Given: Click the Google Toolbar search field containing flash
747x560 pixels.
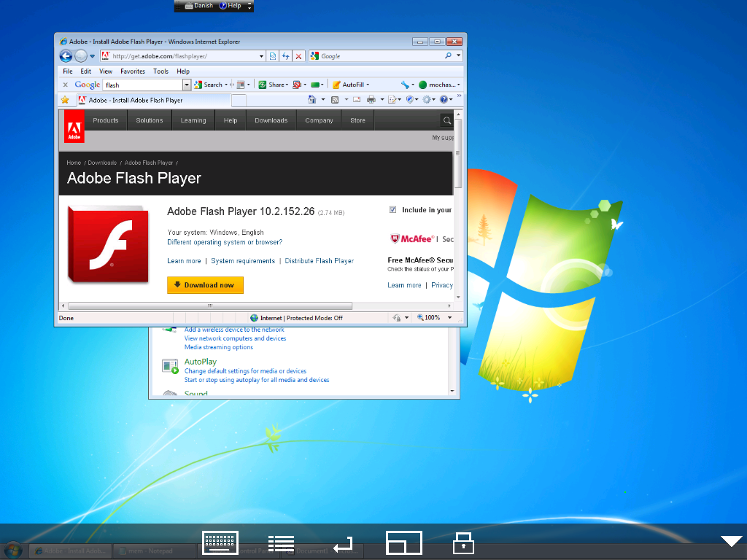Looking at the screenshot, I should pyautogui.click(x=143, y=85).
